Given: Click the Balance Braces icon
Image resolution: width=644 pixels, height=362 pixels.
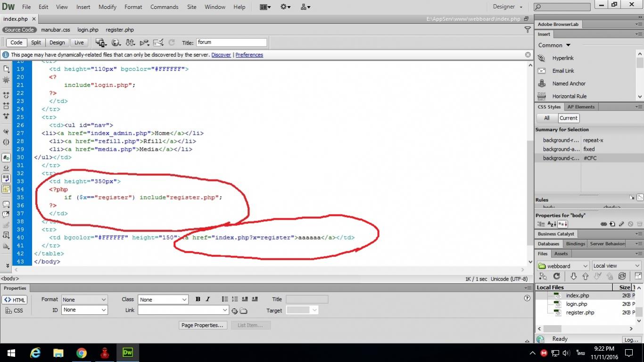Looking at the screenshot, I should (6, 142).
